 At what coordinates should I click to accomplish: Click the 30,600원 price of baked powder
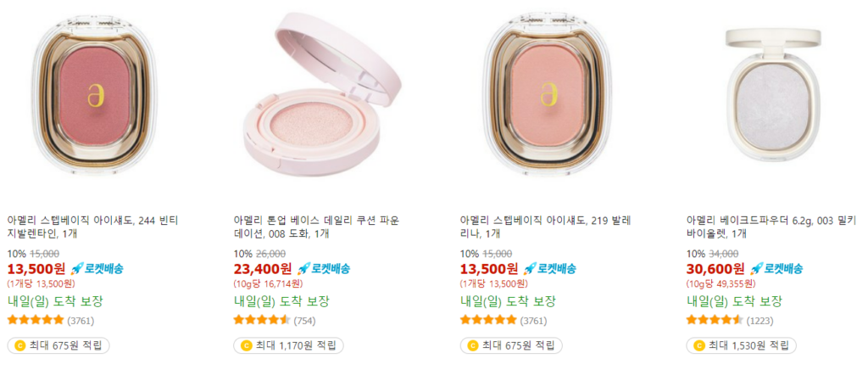point(715,269)
